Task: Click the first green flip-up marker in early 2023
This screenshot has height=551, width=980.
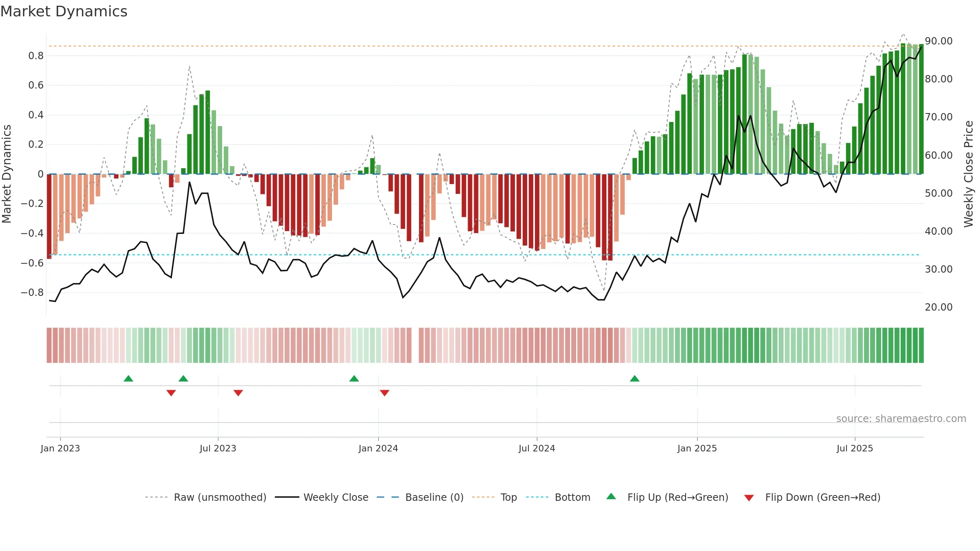Action: click(128, 378)
